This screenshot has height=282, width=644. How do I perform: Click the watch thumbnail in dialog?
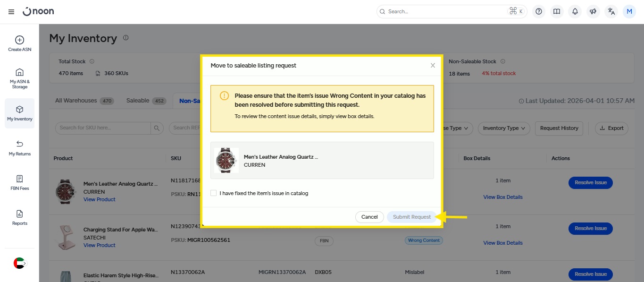tap(226, 161)
